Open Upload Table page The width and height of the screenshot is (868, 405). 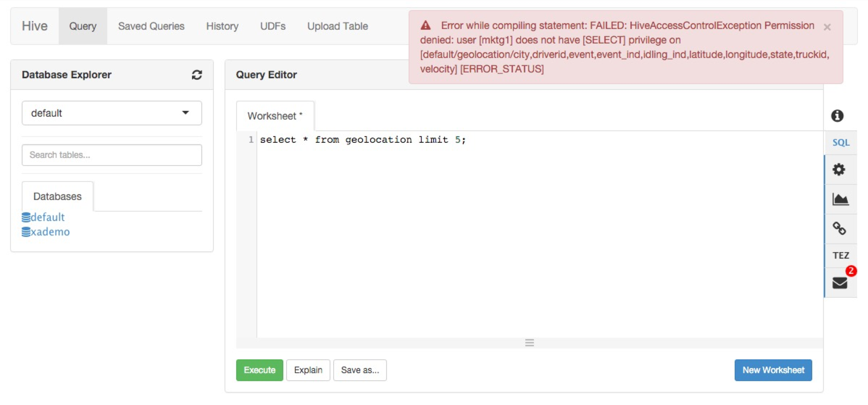pos(337,26)
